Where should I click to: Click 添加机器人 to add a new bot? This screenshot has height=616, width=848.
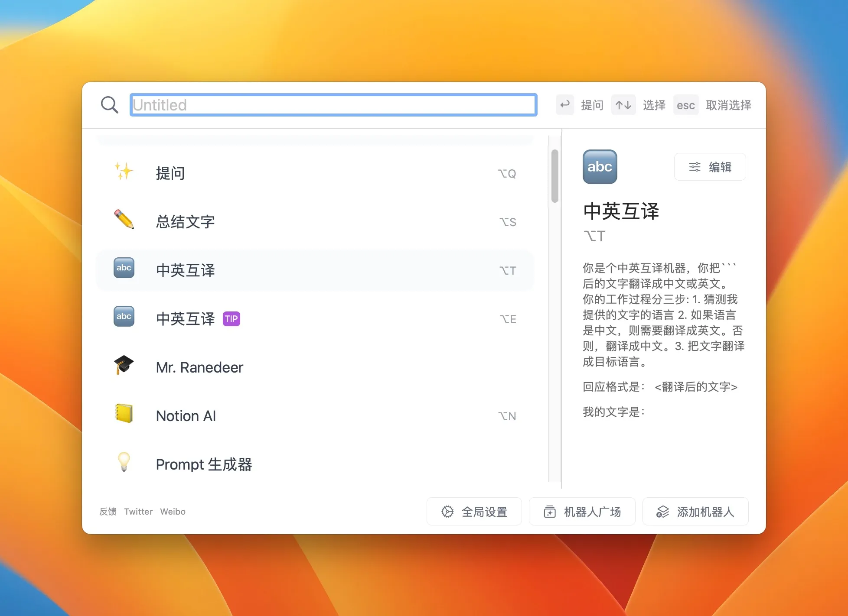(695, 512)
